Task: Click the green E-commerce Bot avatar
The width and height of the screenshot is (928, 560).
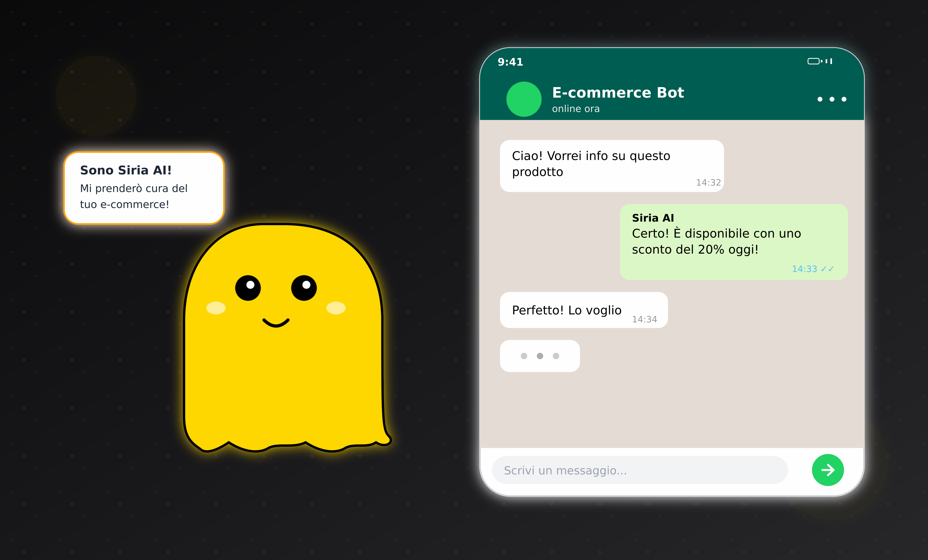Action: click(x=524, y=99)
